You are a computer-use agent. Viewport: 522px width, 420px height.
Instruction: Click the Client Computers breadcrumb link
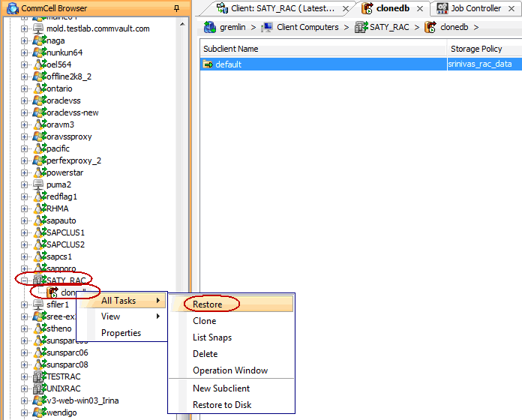point(307,27)
